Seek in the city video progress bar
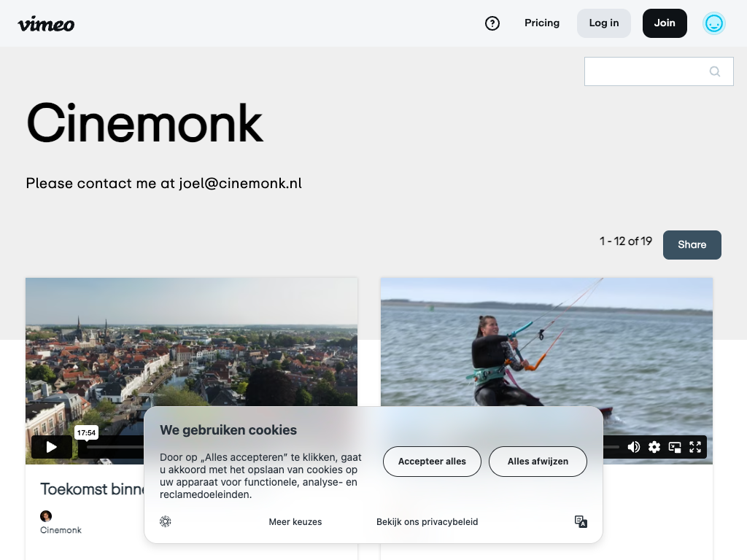747x560 pixels. click(x=115, y=447)
